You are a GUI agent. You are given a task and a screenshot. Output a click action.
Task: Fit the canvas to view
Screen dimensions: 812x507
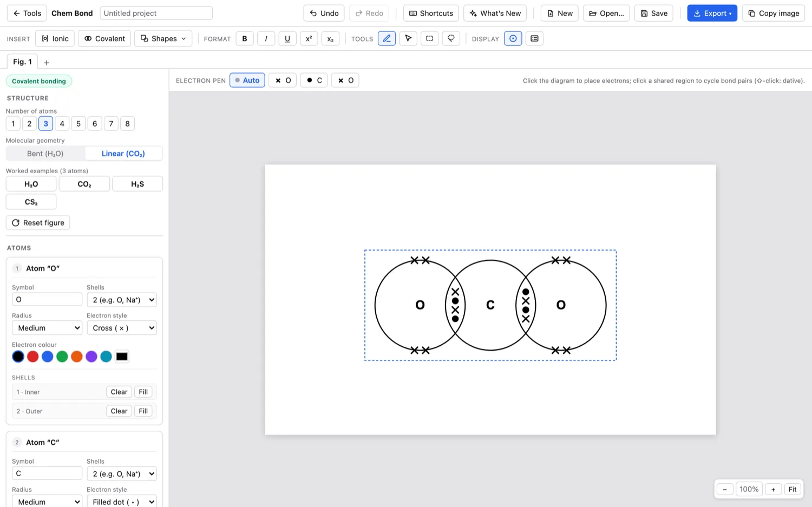[x=793, y=489]
